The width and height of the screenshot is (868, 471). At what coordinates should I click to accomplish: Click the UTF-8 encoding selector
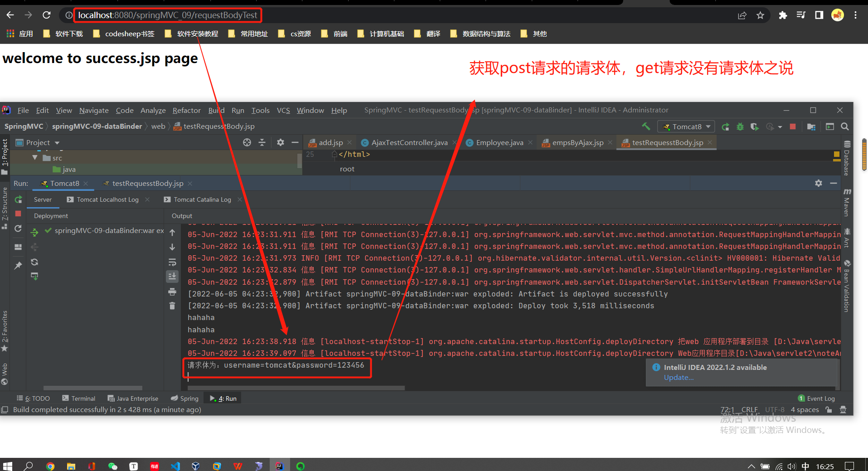coord(775,410)
